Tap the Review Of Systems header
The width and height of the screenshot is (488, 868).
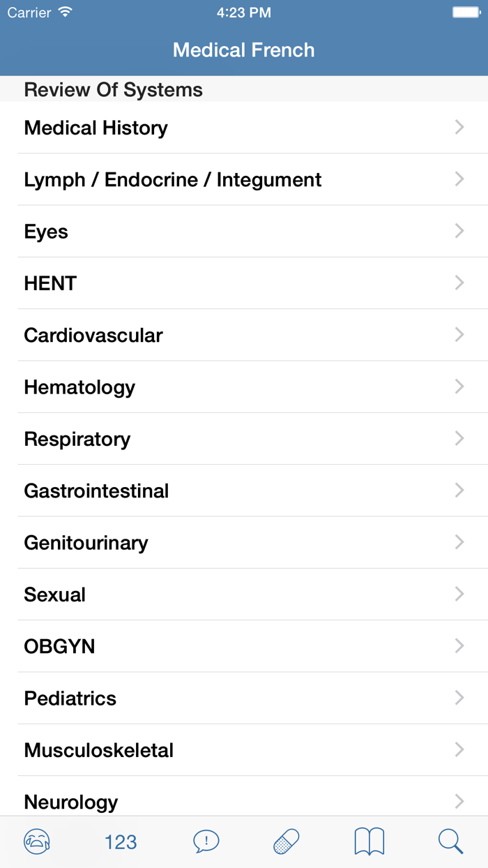pos(113,89)
